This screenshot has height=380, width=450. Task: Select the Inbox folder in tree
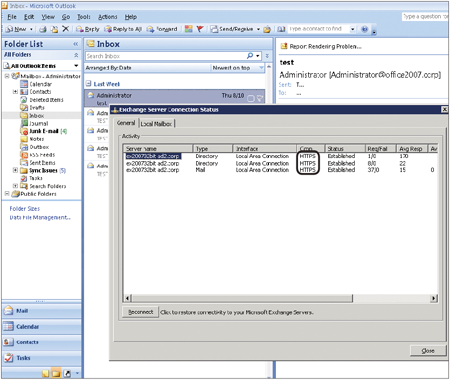point(32,116)
